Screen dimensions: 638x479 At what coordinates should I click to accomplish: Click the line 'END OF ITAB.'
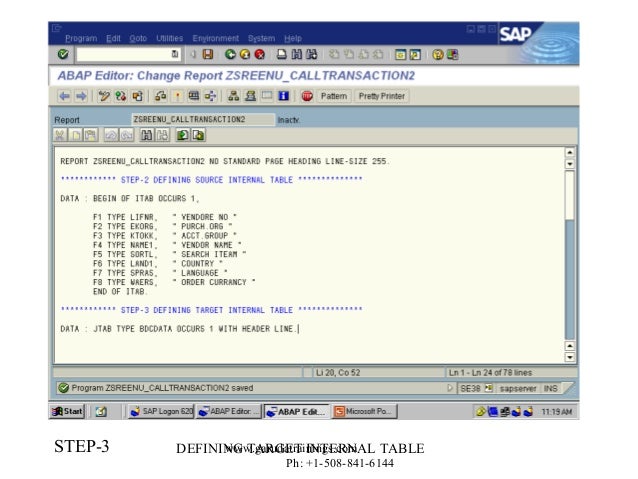point(120,291)
